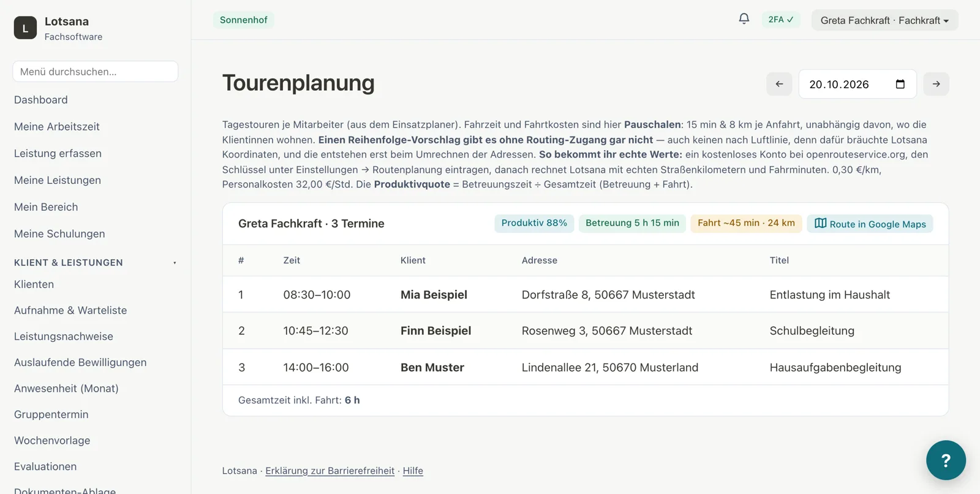980x494 pixels.
Task: Open Mein Bereich
Action: [46, 207]
